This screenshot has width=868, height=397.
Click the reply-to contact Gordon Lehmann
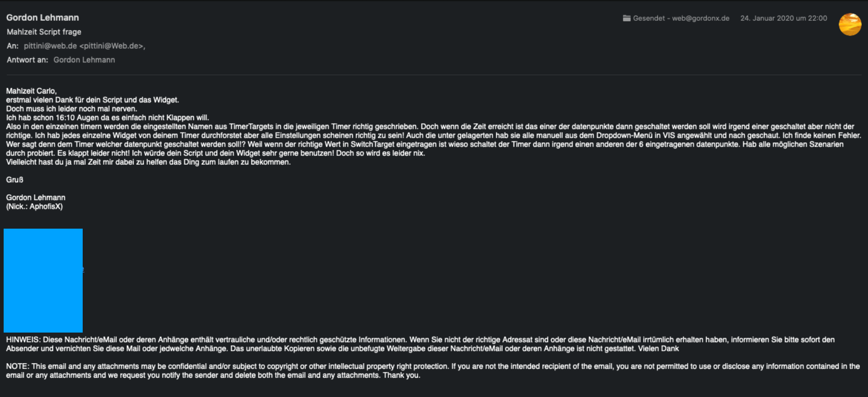click(x=84, y=60)
